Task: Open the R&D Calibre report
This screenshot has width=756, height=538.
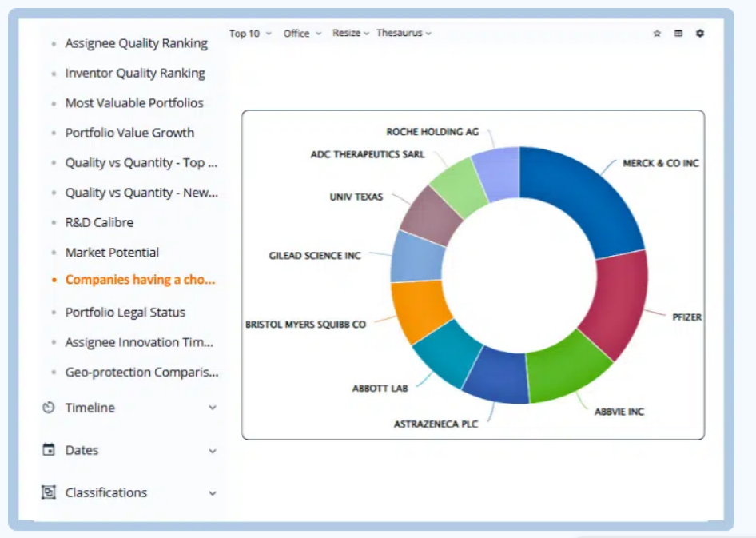Action: click(x=99, y=222)
